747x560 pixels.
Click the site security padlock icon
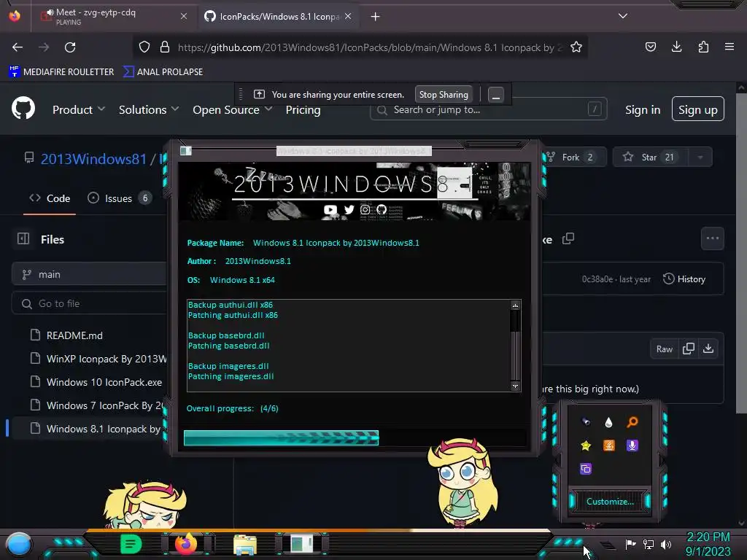pos(165,47)
